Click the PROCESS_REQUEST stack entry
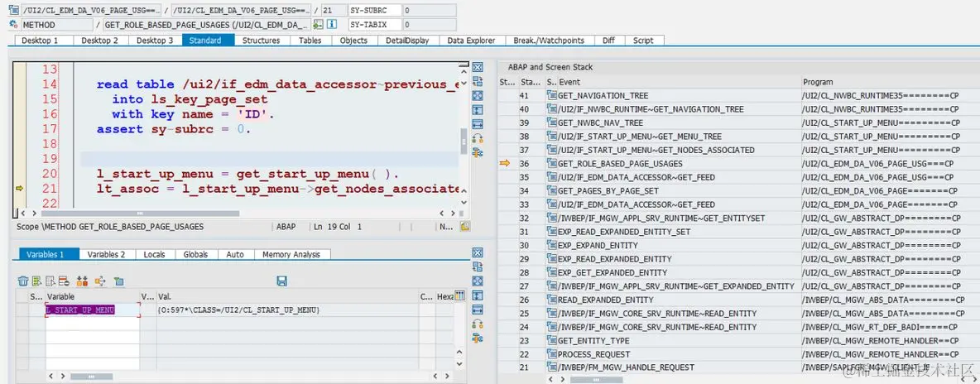Screen dimensions: 980x384 (584, 354)
